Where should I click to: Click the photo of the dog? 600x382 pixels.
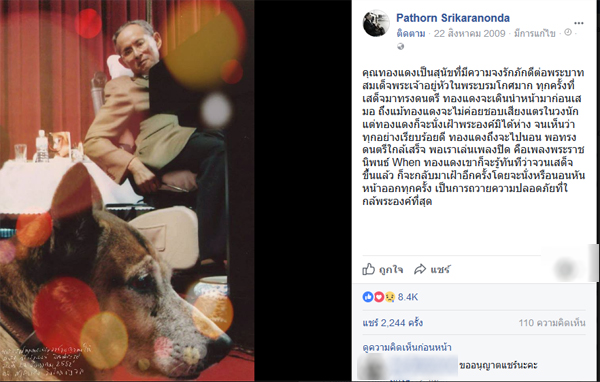coord(127,191)
